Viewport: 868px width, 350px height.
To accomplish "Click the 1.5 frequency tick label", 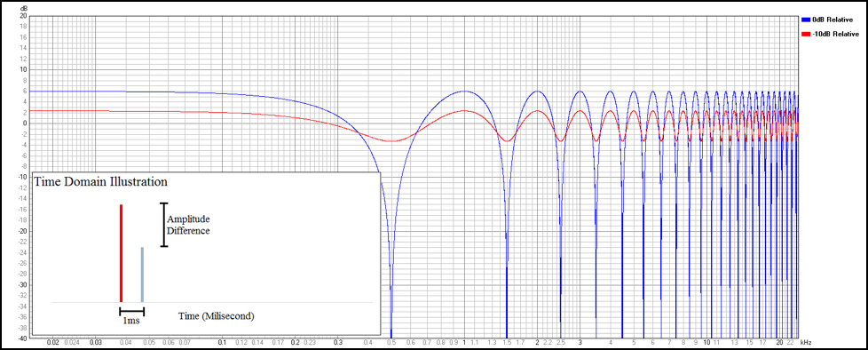I will click(507, 344).
